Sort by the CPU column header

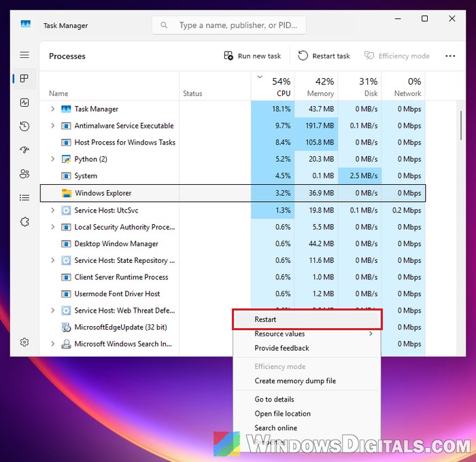(273, 86)
